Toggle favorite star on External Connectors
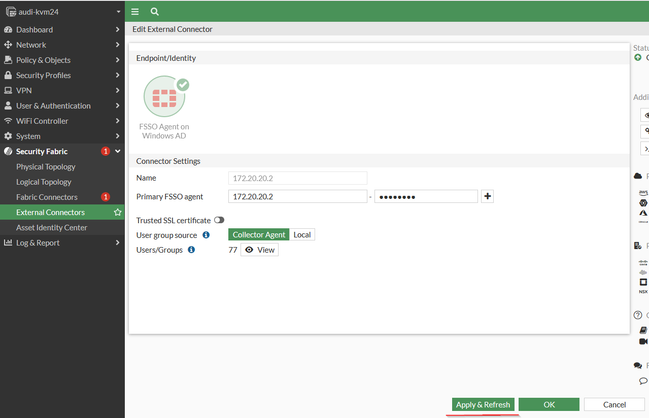The width and height of the screenshot is (649, 418). coord(118,212)
